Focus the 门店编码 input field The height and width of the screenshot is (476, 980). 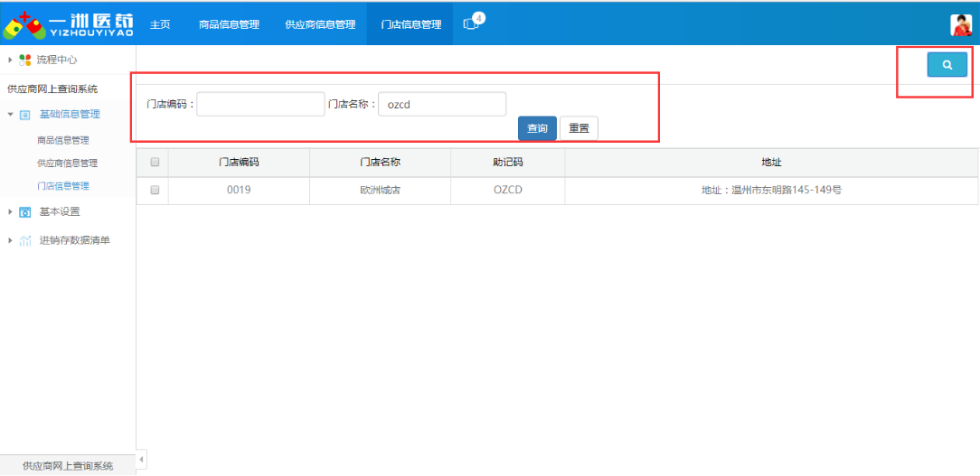pos(260,105)
